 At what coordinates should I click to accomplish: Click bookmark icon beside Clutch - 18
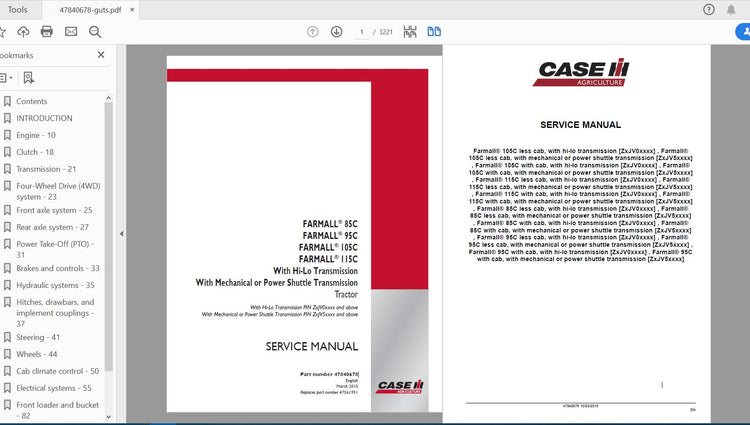(x=7, y=152)
